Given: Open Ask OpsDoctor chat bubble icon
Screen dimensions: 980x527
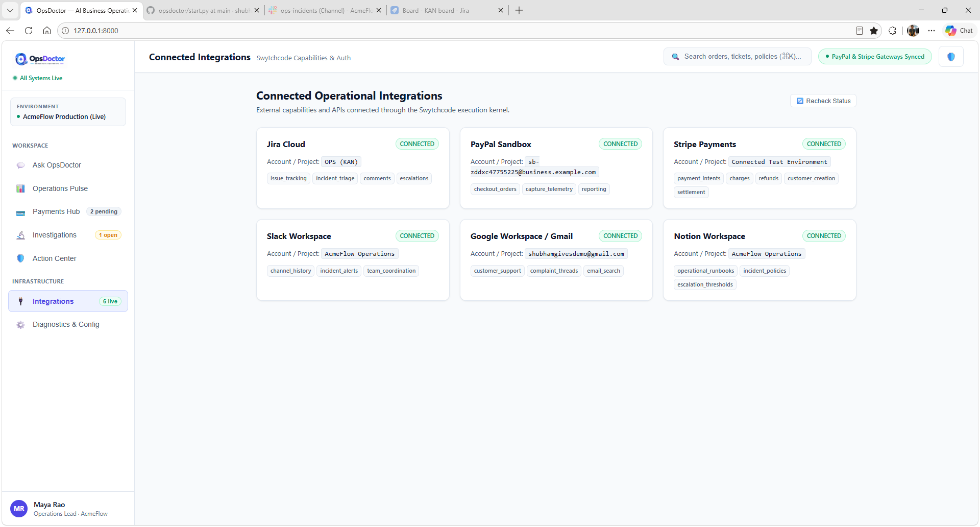Looking at the screenshot, I should pos(20,165).
